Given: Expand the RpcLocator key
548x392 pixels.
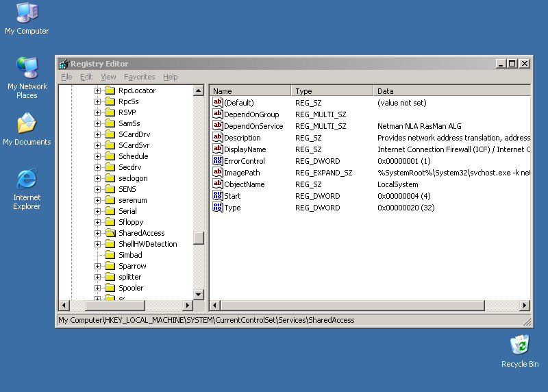Looking at the screenshot, I should (97, 90).
